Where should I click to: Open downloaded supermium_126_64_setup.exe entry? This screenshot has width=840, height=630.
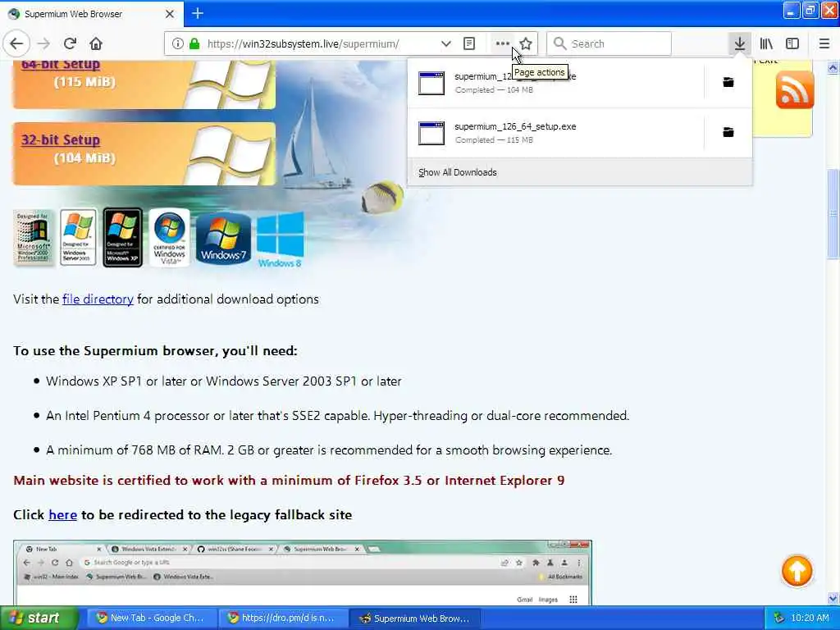[x=555, y=133]
